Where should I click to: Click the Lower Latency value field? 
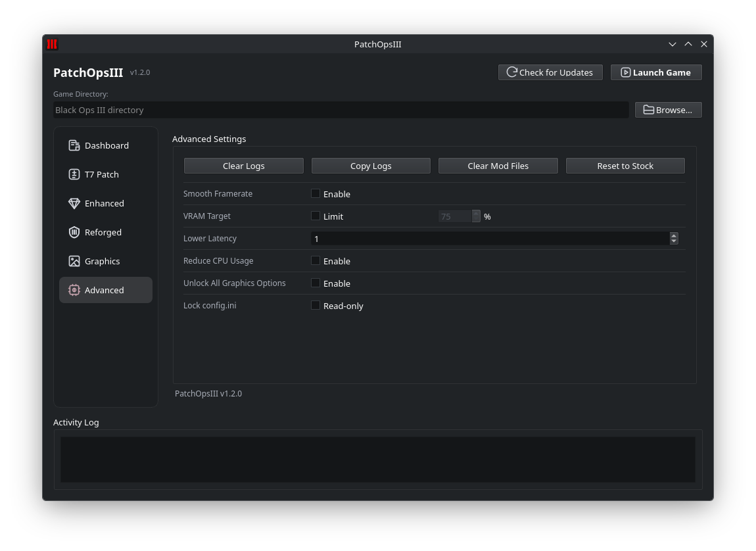[490, 238]
